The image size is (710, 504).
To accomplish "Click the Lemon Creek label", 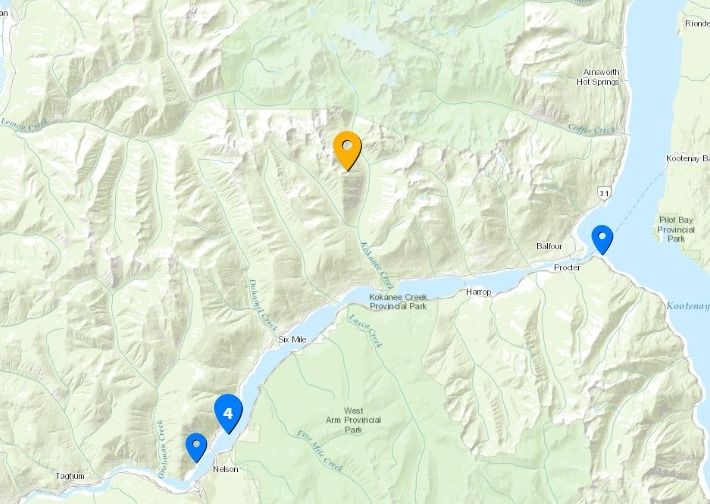I will pos(24,125).
